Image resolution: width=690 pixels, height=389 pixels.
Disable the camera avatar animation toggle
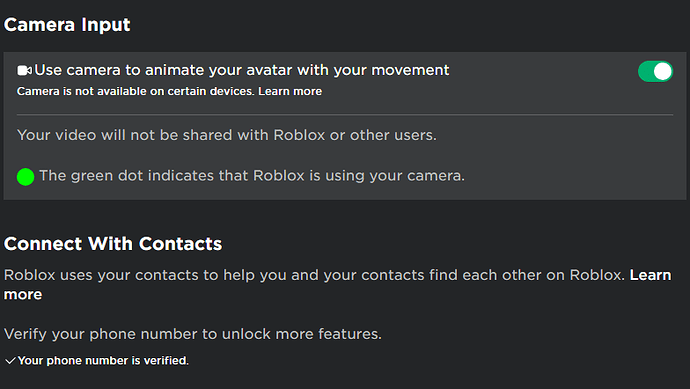coord(655,71)
